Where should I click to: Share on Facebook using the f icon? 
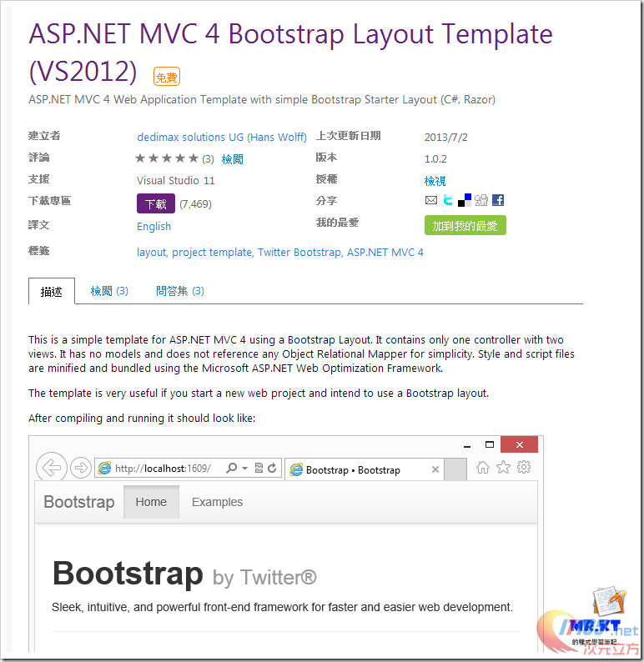[x=498, y=200]
